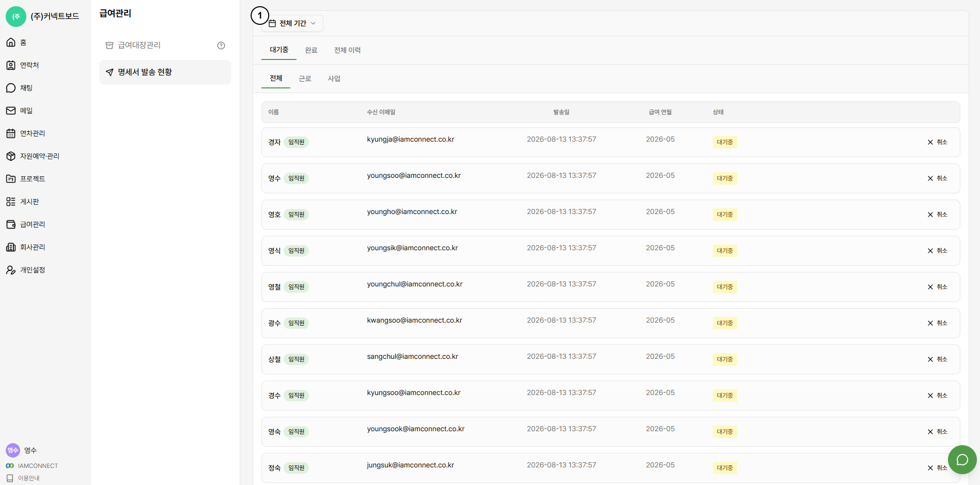Switch to the 완료 tab
This screenshot has height=485, width=980.
[x=311, y=50]
